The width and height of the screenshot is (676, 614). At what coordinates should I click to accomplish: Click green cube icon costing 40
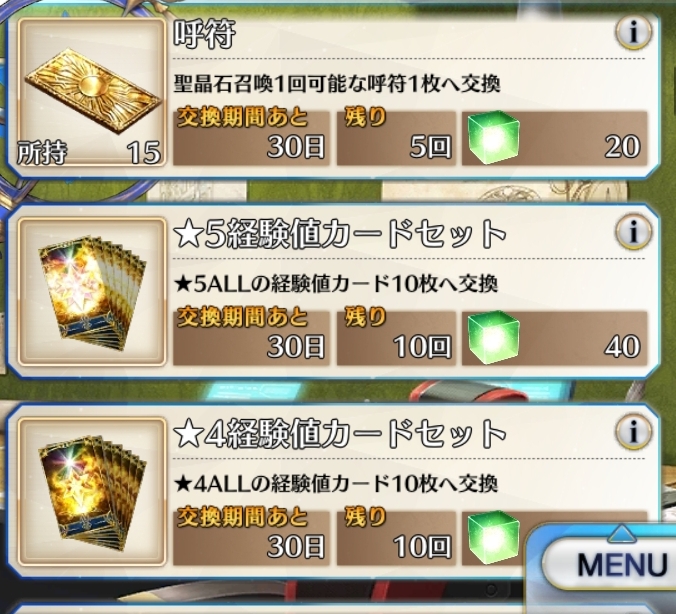[494, 337]
